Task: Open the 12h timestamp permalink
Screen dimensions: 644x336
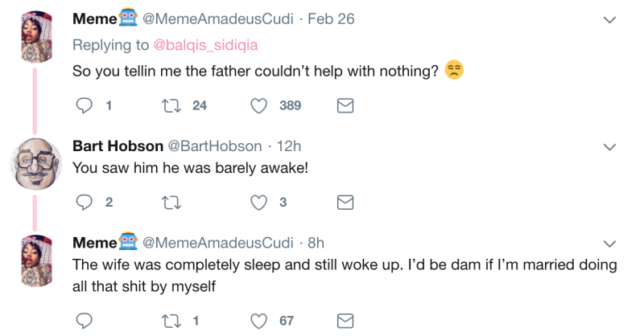Action: pyautogui.click(x=288, y=145)
